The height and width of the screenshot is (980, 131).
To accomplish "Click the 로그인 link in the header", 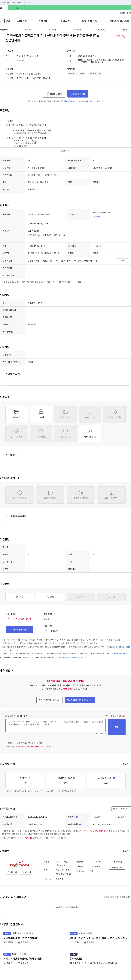I will 122,13.
